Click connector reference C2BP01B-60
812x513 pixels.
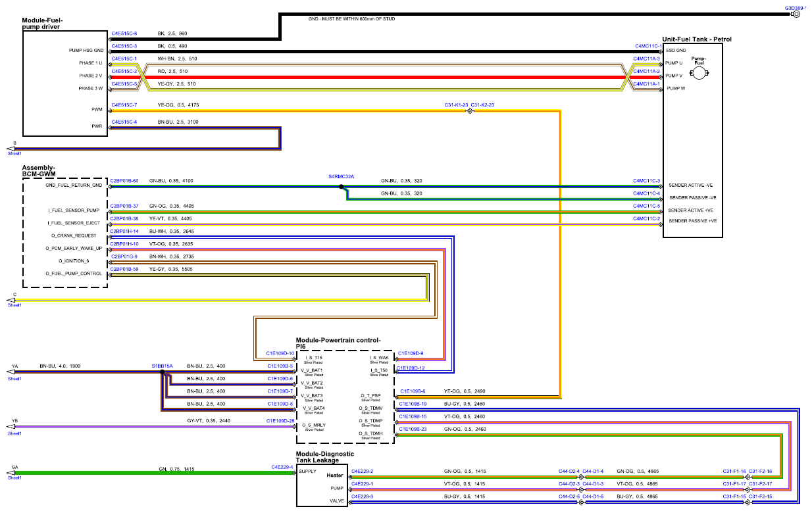point(124,180)
